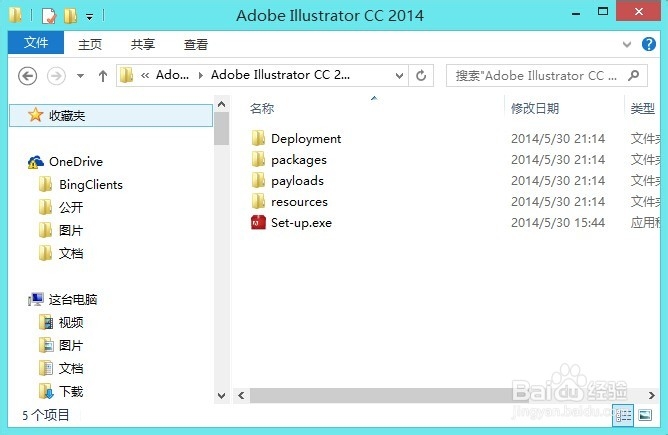Open the 文件 (File) menu
The height and width of the screenshot is (435, 668).
coord(36,43)
